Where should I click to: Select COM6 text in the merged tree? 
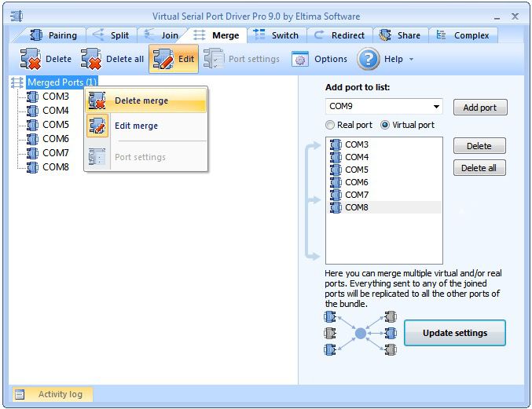click(x=56, y=139)
